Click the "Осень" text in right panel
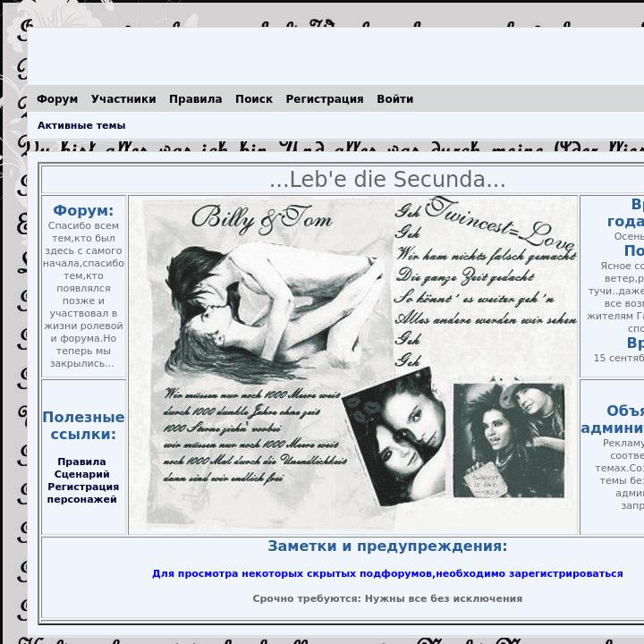The width and height of the screenshot is (644, 644). tap(629, 236)
